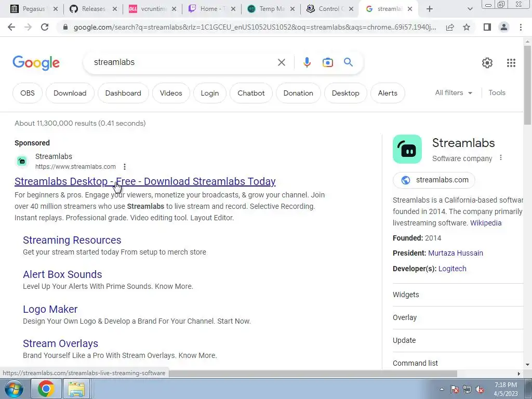The image size is (532, 399).
Task: Open the Alert Box Sounds link
Action: tap(62, 274)
